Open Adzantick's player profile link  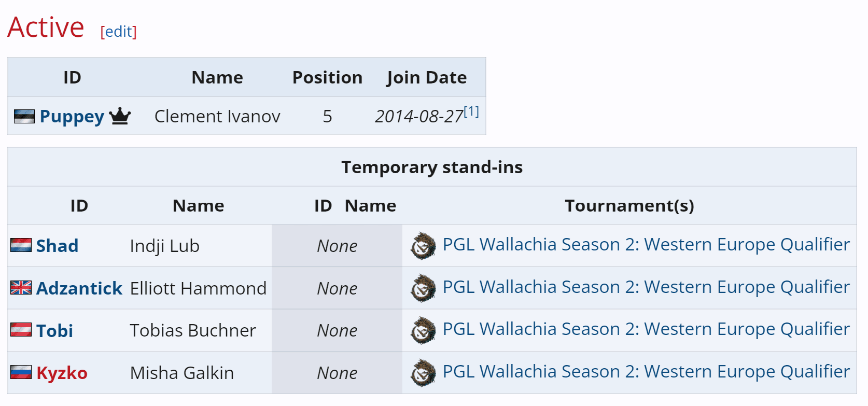[79, 288]
